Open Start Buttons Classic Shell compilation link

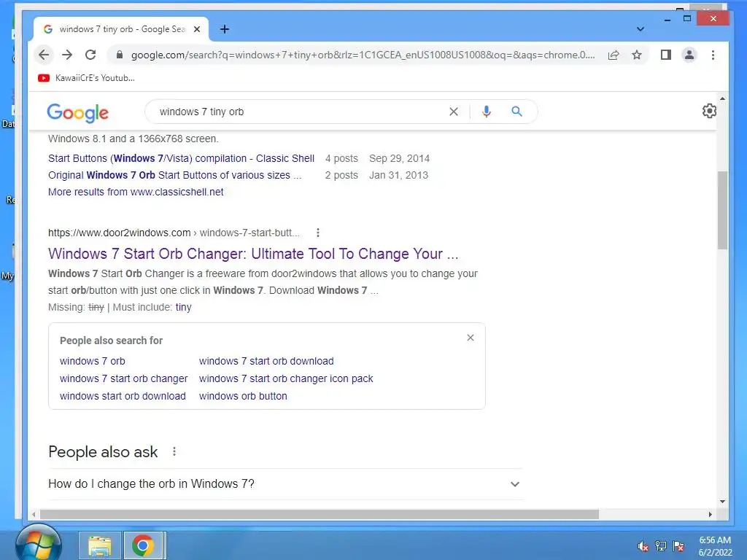tap(181, 158)
